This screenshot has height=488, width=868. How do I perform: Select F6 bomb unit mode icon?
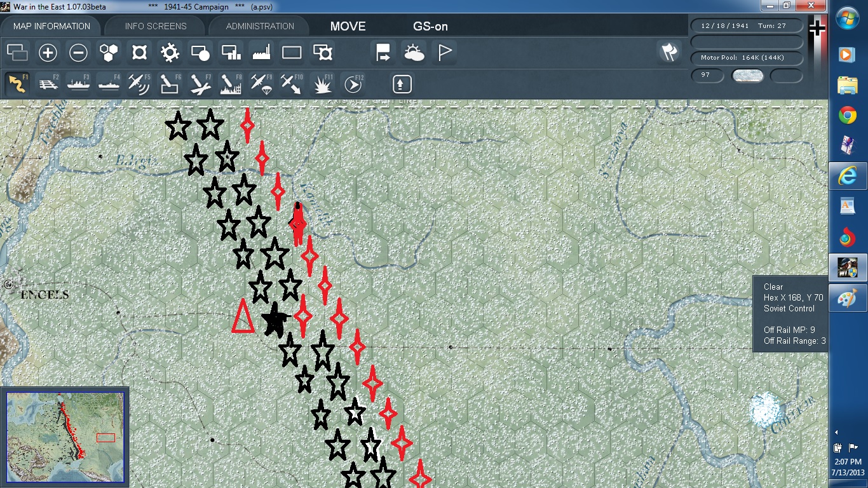(170, 84)
